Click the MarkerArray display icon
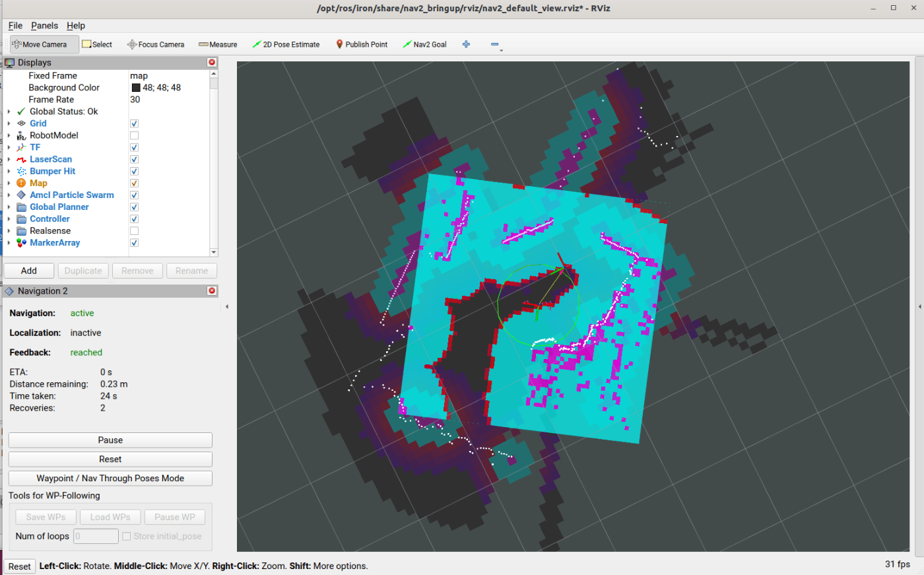924x575 pixels. pyautogui.click(x=21, y=242)
